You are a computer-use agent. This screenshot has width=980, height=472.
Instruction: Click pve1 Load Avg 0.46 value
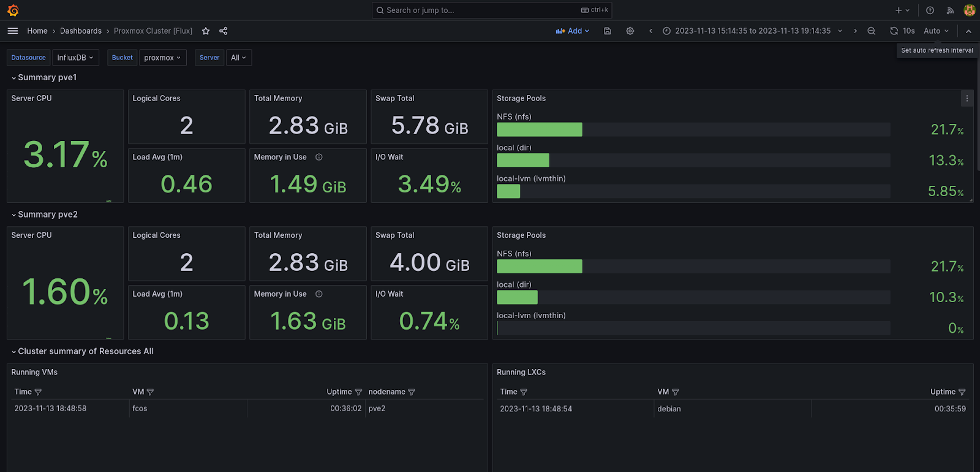click(187, 184)
